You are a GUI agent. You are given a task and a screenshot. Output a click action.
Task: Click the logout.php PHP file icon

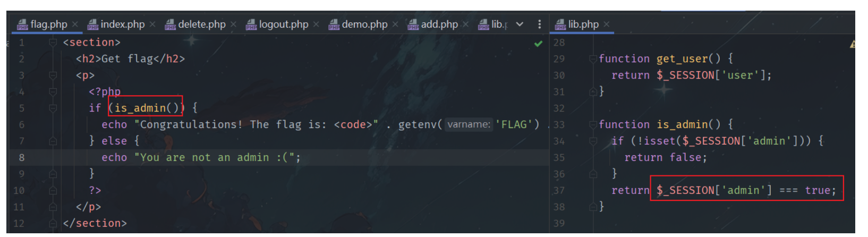251,24
